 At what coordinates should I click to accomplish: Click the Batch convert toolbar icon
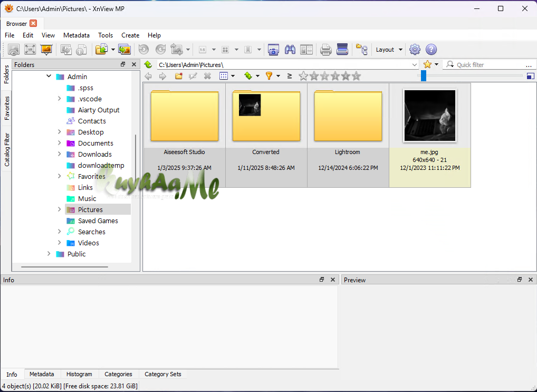[x=124, y=50]
